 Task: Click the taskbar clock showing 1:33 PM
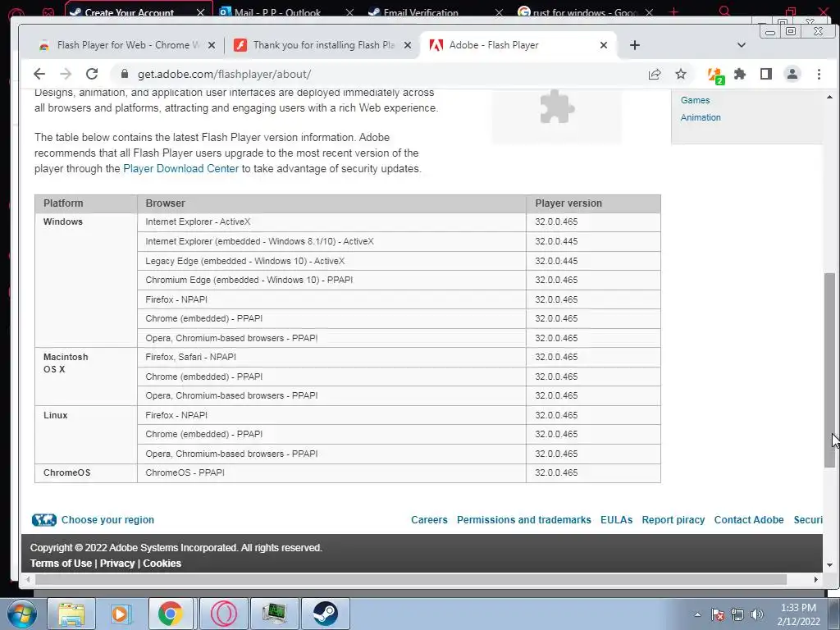[x=798, y=614]
